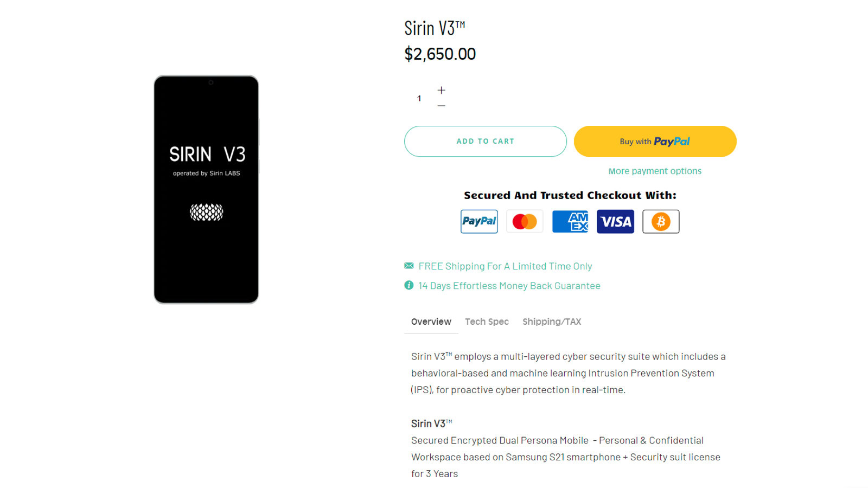Open More payment options link
The height and width of the screenshot is (488, 868).
(x=655, y=171)
